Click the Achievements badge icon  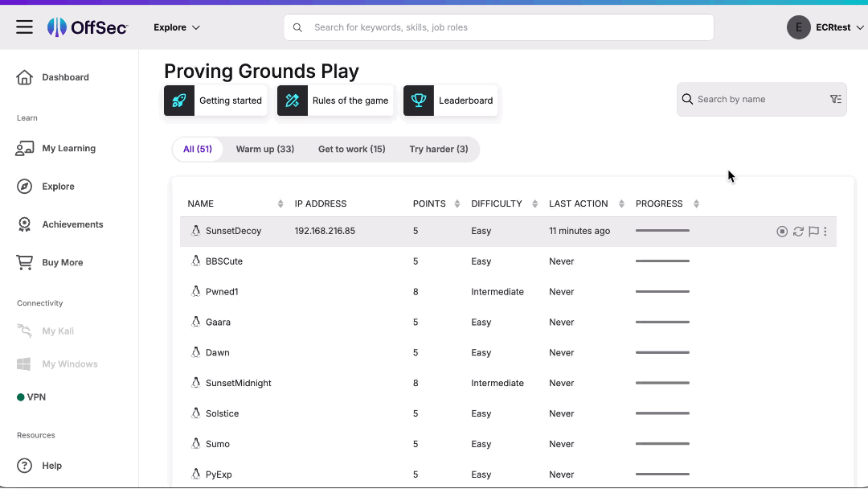(x=24, y=224)
